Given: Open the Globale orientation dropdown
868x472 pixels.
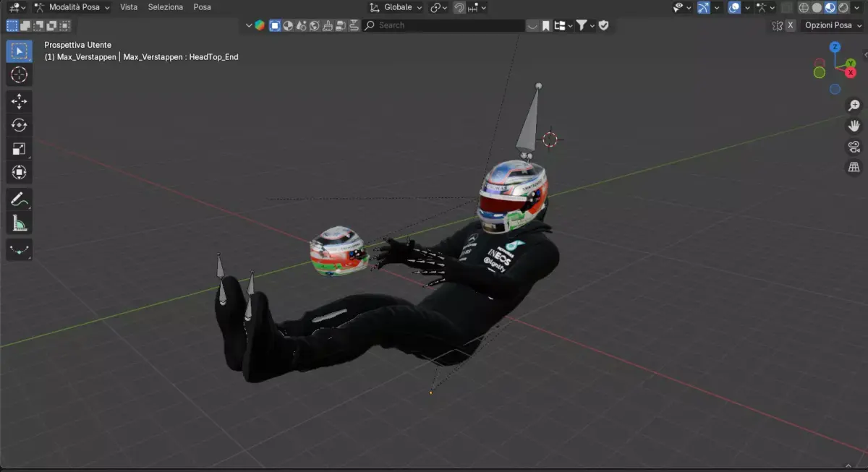Looking at the screenshot, I should tap(396, 7).
